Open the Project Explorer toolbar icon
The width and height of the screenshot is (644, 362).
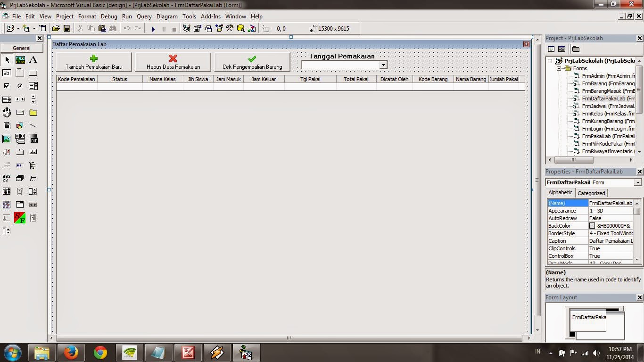(187, 29)
